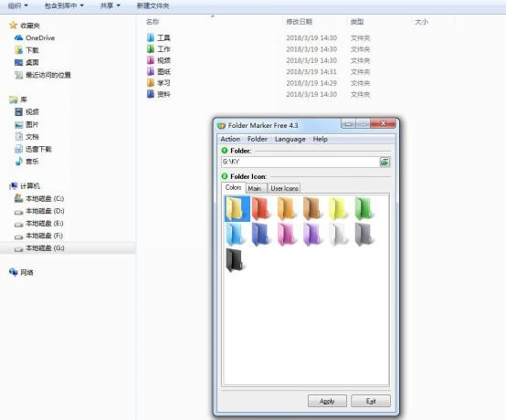506x420 pixels.
Task: Open OneDrive in the sidebar
Action: 35,37
